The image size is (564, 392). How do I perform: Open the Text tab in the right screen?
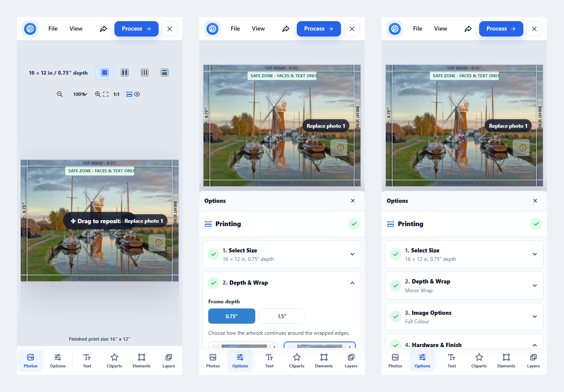coord(452,361)
